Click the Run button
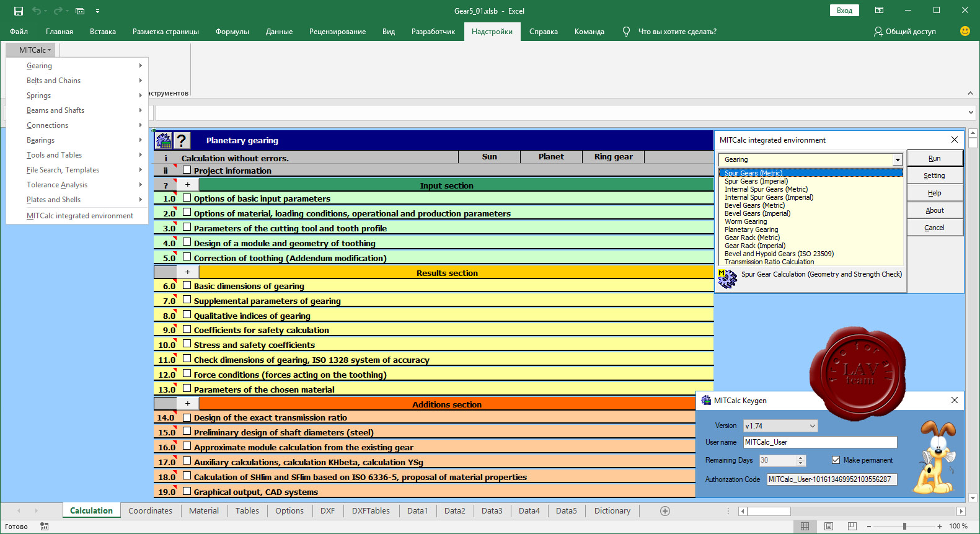The image size is (980, 534). point(935,158)
